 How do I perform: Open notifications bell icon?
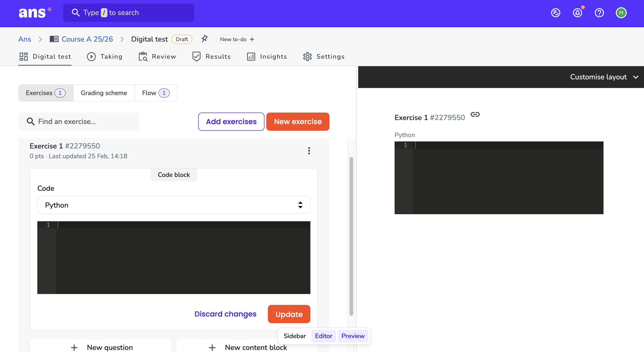(578, 13)
